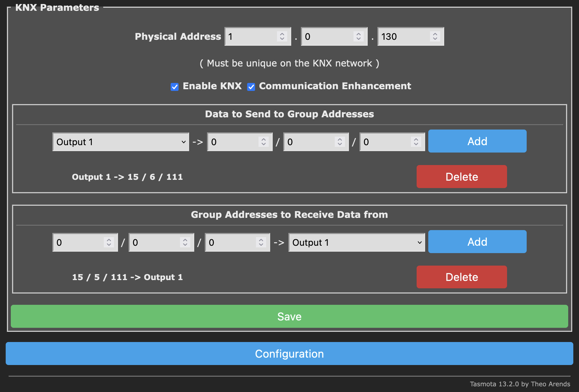Expand the send-section output selector options
The width and height of the screenshot is (579, 392).
click(121, 141)
